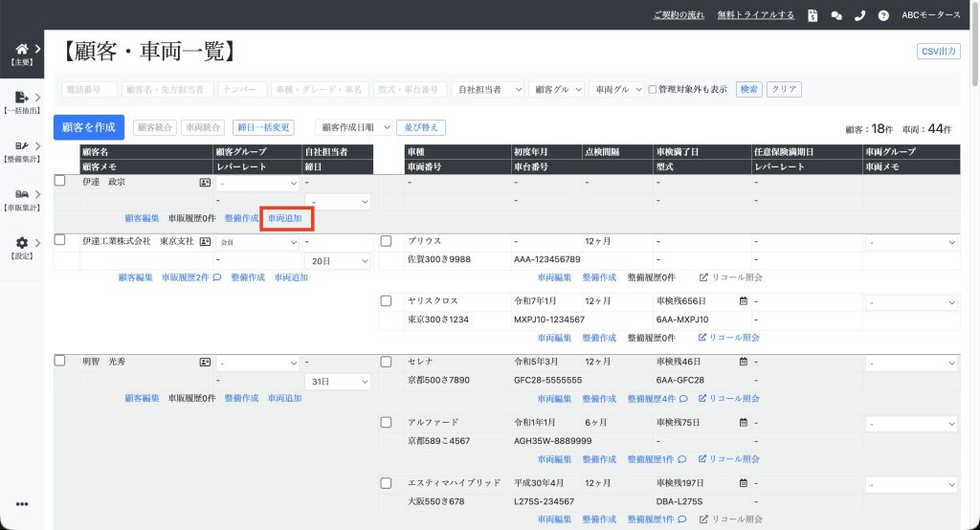Open the ID card icon for 伊達 政宗
The image size is (980, 530).
(205, 182)
